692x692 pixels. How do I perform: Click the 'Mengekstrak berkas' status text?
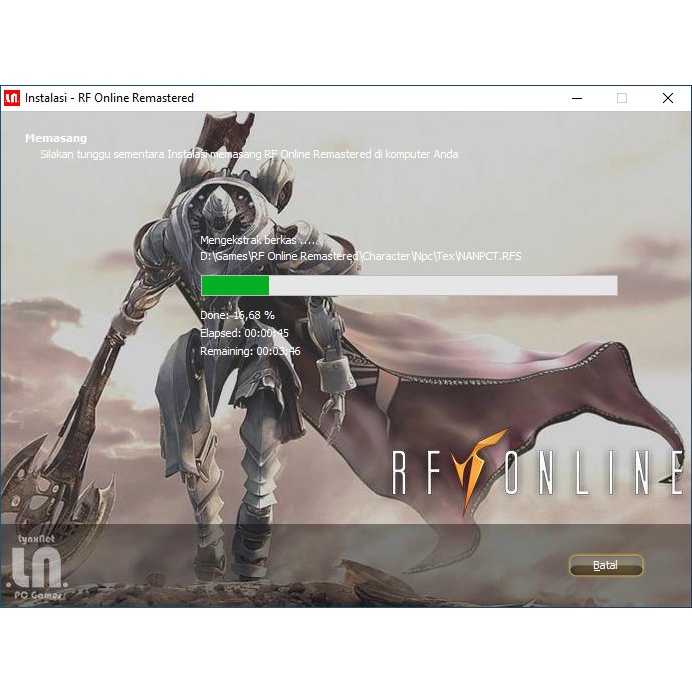click(258, 240)
